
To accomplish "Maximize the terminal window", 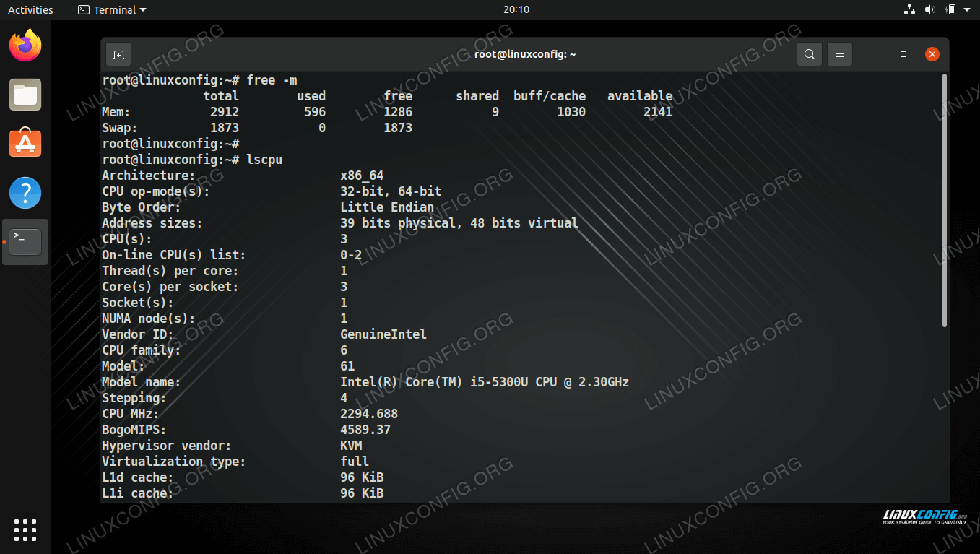I will pos(903,54).
